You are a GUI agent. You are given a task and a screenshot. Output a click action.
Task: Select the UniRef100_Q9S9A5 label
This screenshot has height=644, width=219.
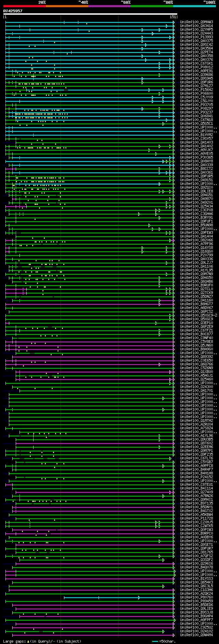pos(196,78)
